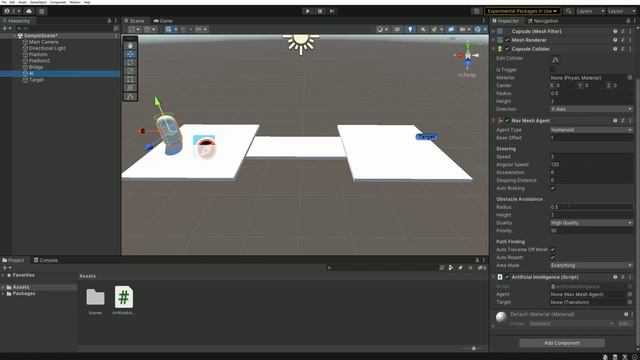Screen dimensions: 640x360
Task: Expand the Packages folder
Action: 3,293
